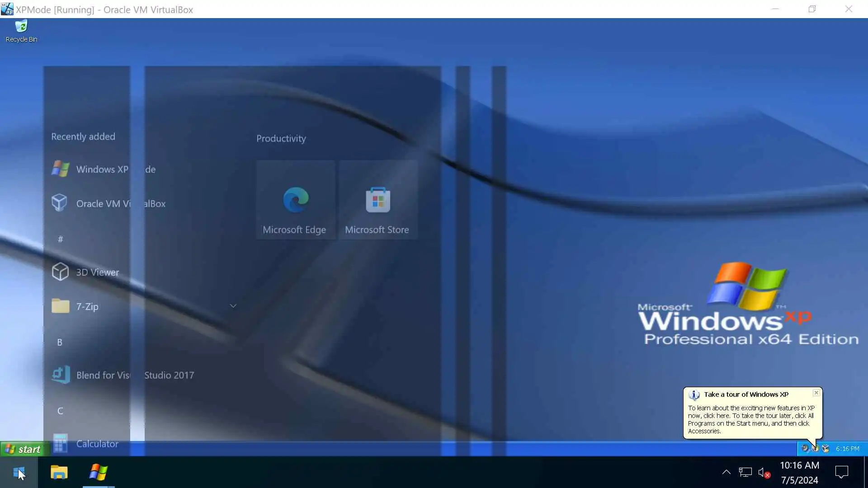Open the 3D Viewer app
The width and height of the screenshot is (868, 488).
[x=97, y=272]
